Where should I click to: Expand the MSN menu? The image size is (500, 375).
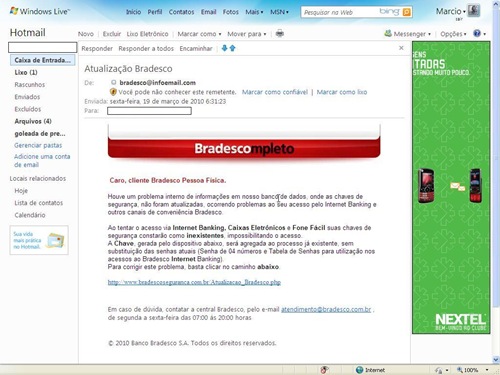click(x=279, y=12)
